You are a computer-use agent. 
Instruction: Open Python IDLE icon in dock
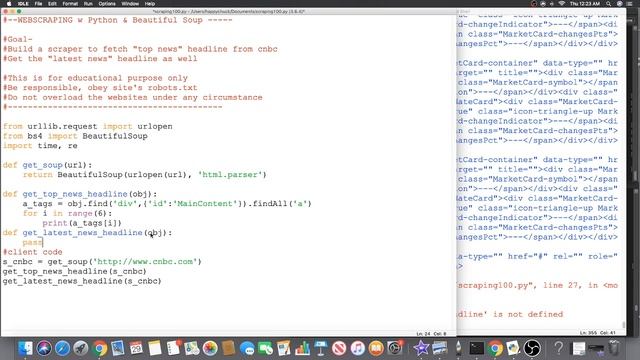pos(513,349)
